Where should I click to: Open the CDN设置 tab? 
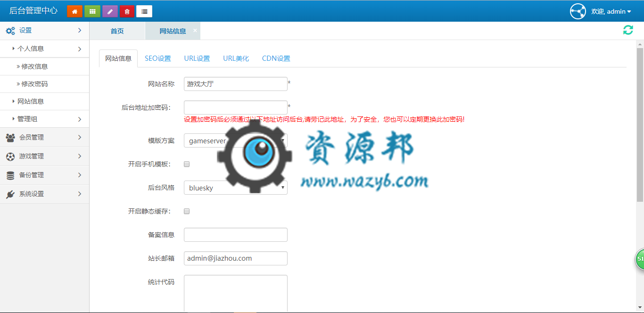coord(276,58)
